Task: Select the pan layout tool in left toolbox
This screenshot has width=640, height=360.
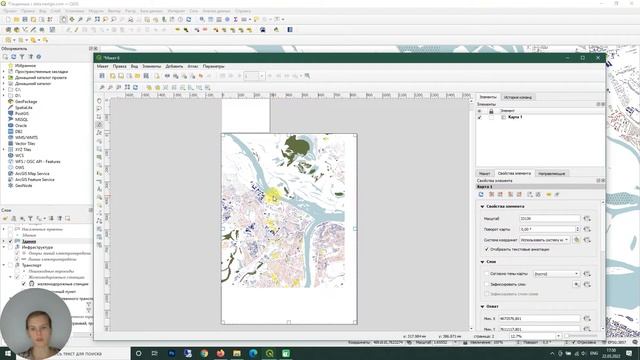Action: (x=99, y=101)
